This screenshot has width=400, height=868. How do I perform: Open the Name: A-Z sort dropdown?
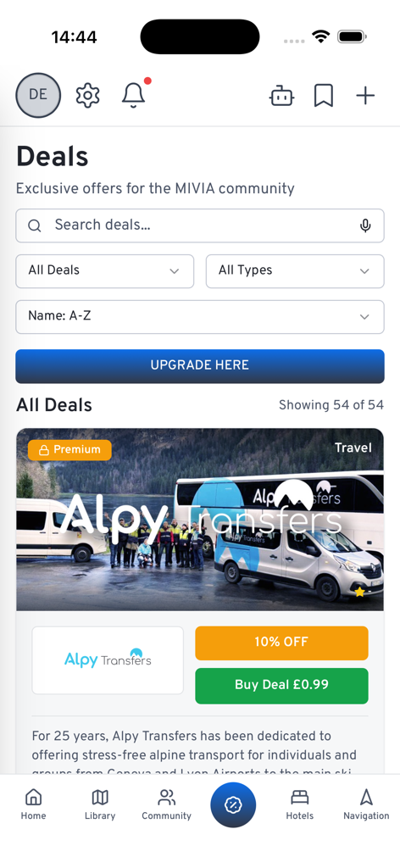click(200, 317)
